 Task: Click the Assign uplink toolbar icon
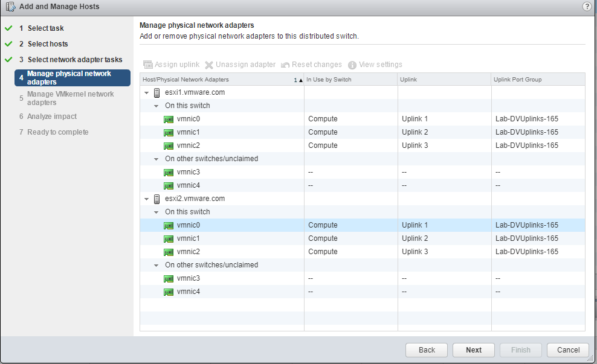click(x=147, y=65)
